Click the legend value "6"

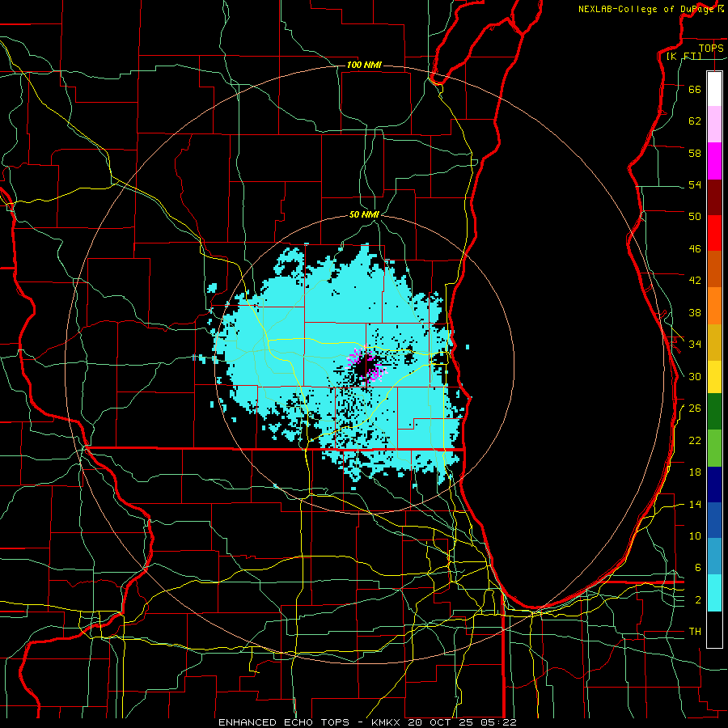point(697,567)
